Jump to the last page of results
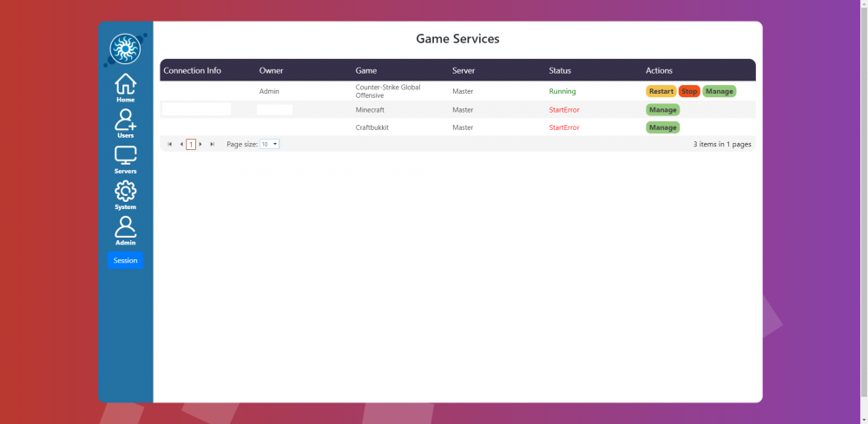The width and height of the screenshot is (868, 424). 212,144
